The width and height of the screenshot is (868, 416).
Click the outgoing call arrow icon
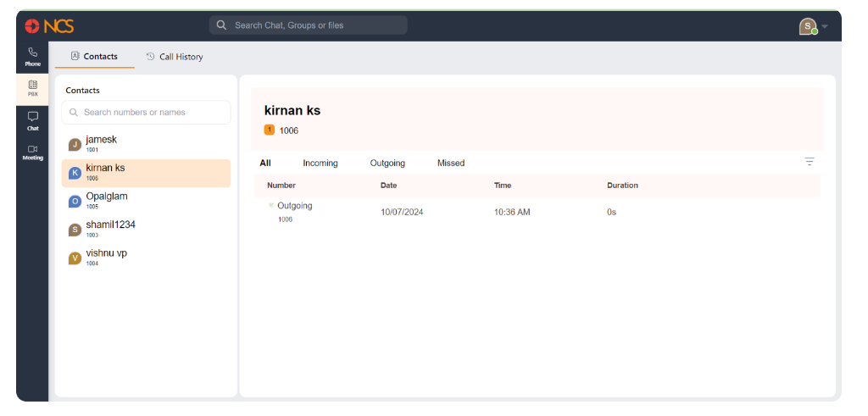coord(271,205)
